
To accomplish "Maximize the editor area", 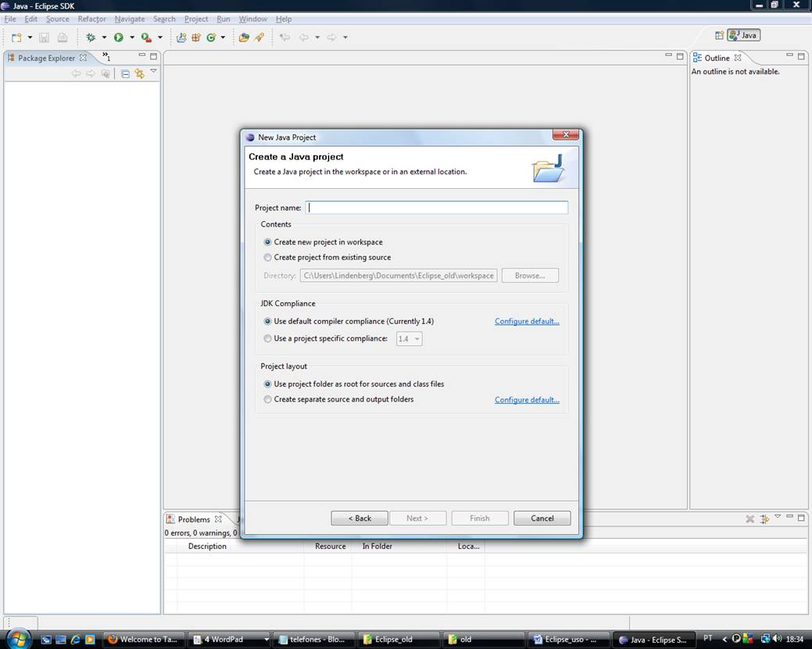I will 680,55.
